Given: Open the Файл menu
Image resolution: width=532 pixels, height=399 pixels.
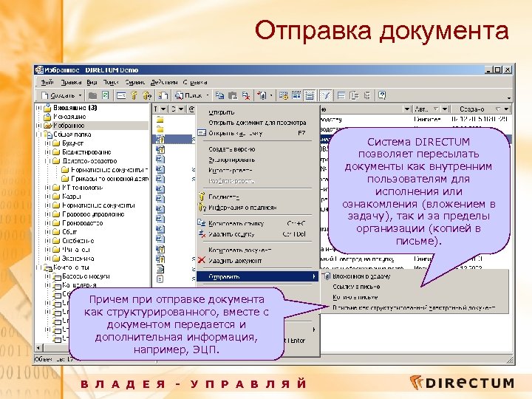Looking at the screenshot, I should [x=47, y=82].
